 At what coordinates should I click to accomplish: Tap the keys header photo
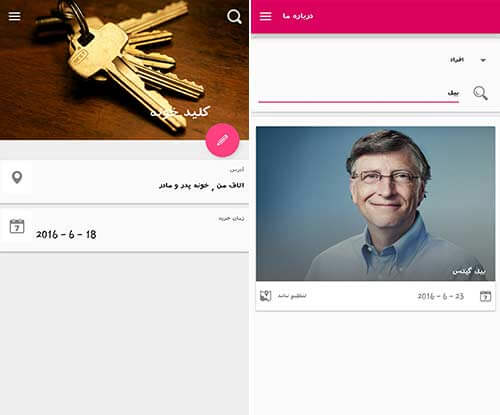(124, 70)
